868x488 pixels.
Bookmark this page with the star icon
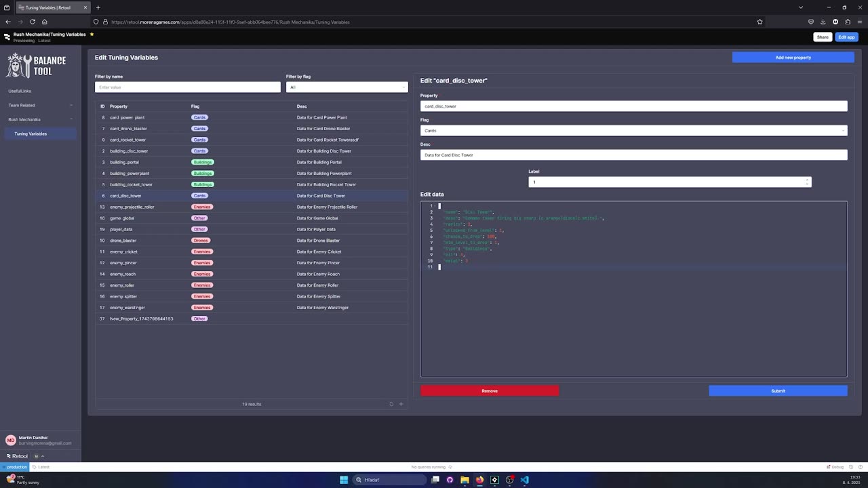tap(759, 22)
